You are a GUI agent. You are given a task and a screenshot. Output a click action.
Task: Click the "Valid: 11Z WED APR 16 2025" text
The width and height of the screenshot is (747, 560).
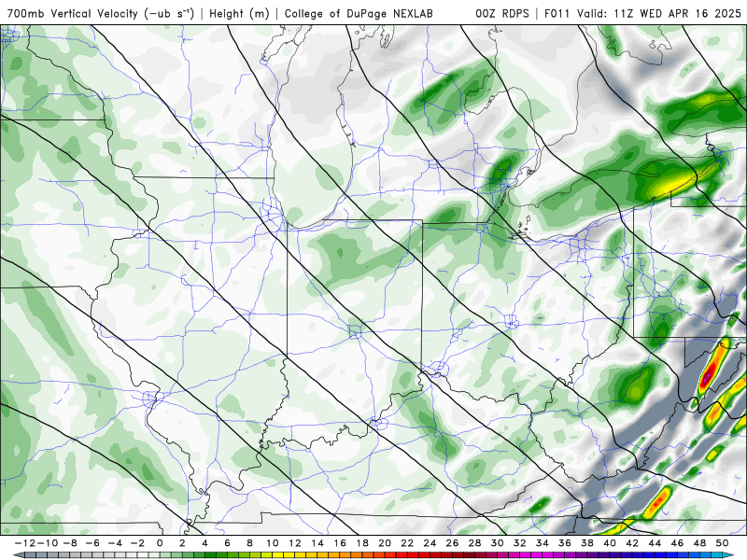pyautogui.click(x=659, y=13)
